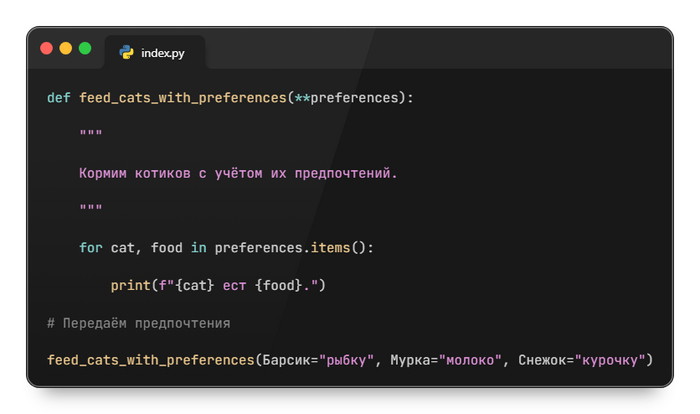
Task: Click the green maximize window dot
Action: 85,48
